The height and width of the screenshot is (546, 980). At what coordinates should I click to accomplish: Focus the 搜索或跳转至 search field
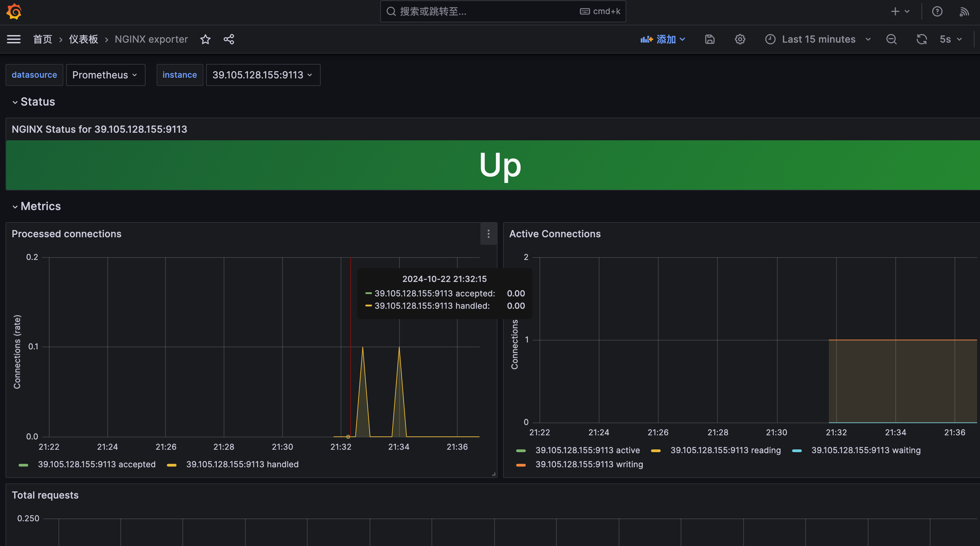coord(503,11)
